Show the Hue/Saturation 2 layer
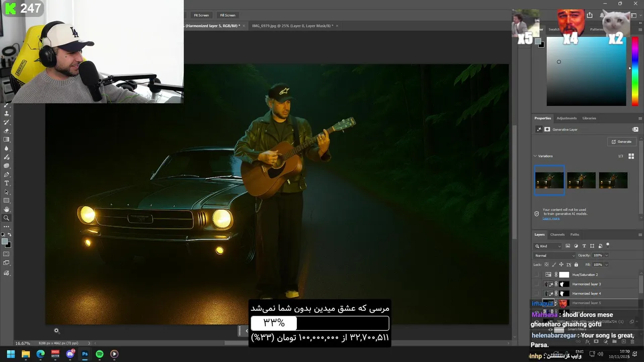Screen dimensions: 644x362 coord(536,275)
